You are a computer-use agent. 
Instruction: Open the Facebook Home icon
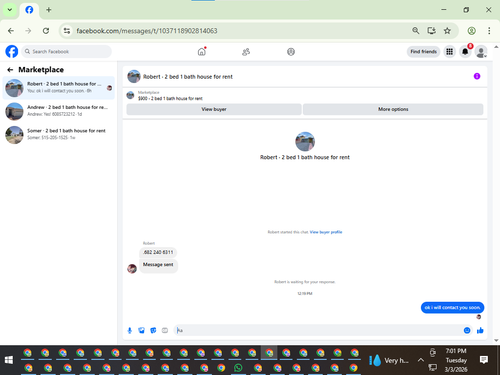coord(202,52)
